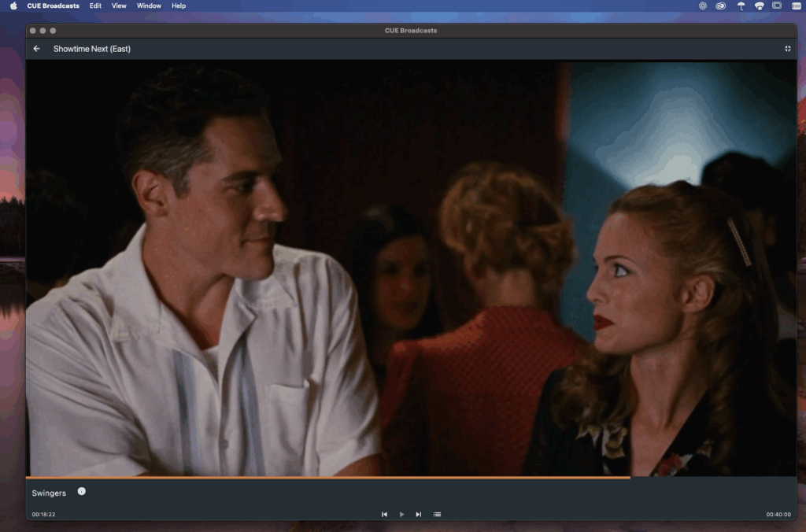
Task: Select the Showtime Next (East) header
Action: [92, 48]
